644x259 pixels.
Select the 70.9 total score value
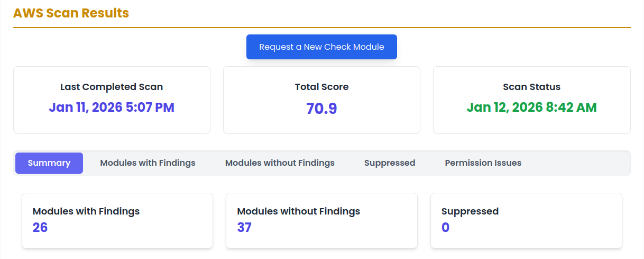321,109
